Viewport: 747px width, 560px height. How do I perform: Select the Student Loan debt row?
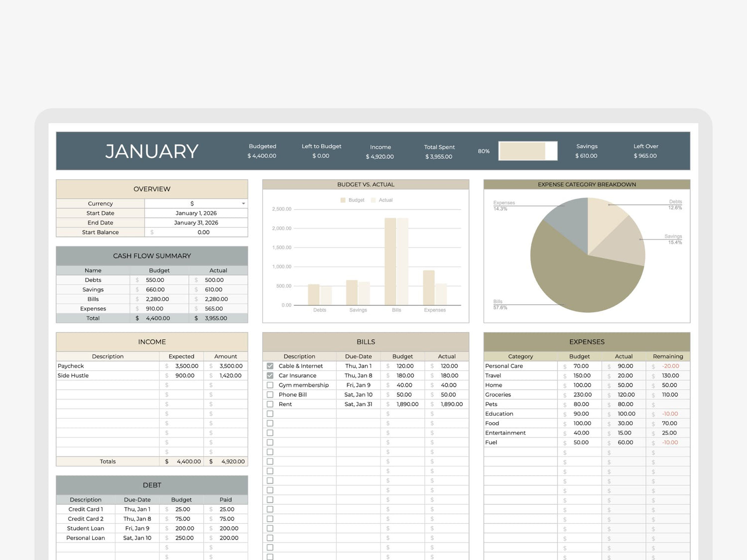coord(86,528)
